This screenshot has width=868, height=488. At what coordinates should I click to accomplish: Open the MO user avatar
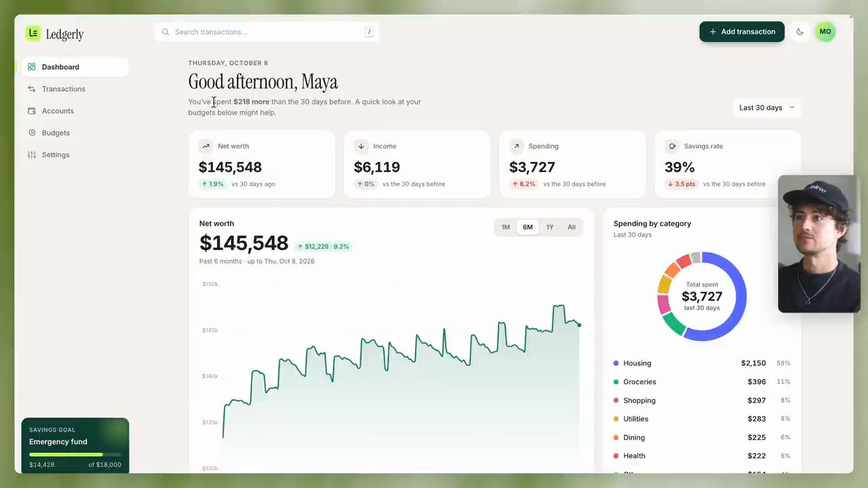click(x=825, y=32)
